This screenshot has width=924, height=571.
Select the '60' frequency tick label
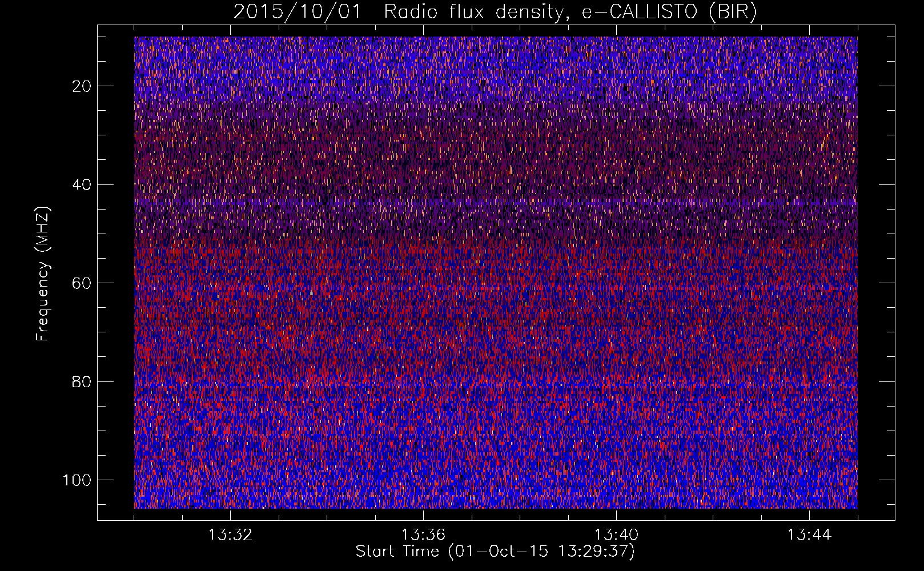[x=82, y=283]
